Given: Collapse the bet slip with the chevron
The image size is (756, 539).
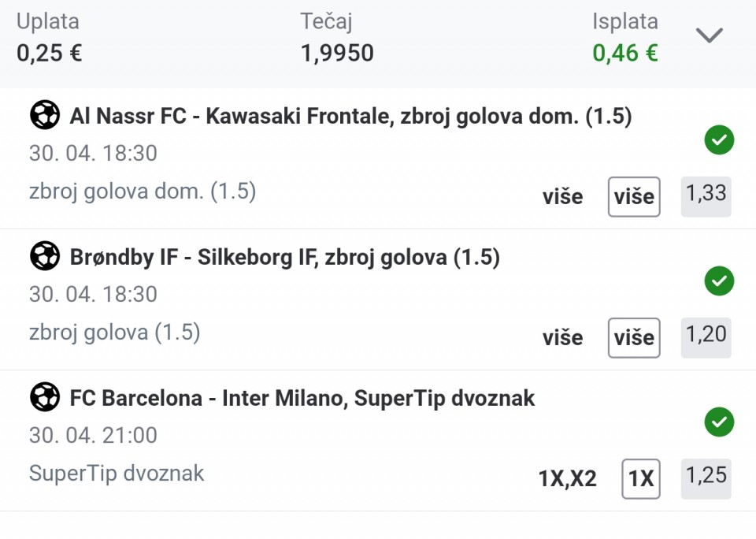Looking at the screenshot, I should click(x=710, y=35).
